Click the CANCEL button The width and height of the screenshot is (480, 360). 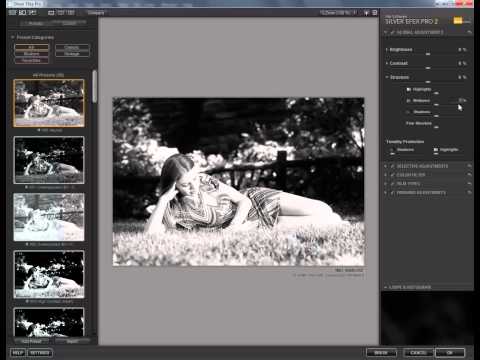point(418,352)
